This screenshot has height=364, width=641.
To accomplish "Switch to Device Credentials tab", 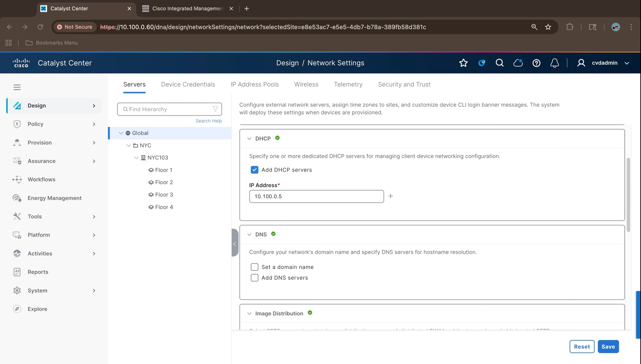I will click(188, 85).
